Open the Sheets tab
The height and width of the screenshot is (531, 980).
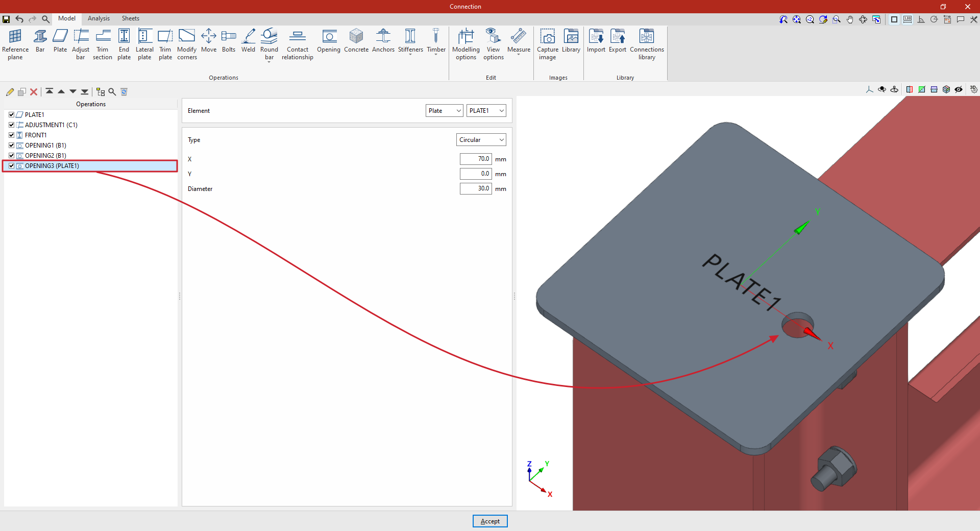[x=130, y=18]
